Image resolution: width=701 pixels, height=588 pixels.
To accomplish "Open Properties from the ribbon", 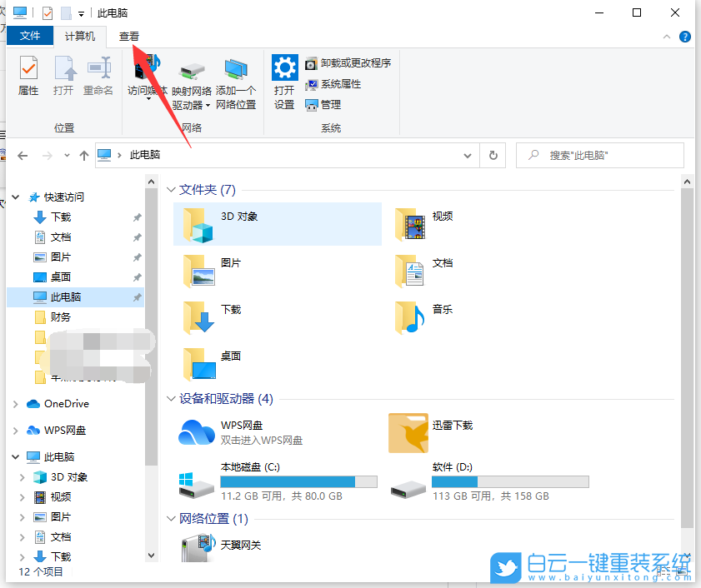I will [28, 79].
